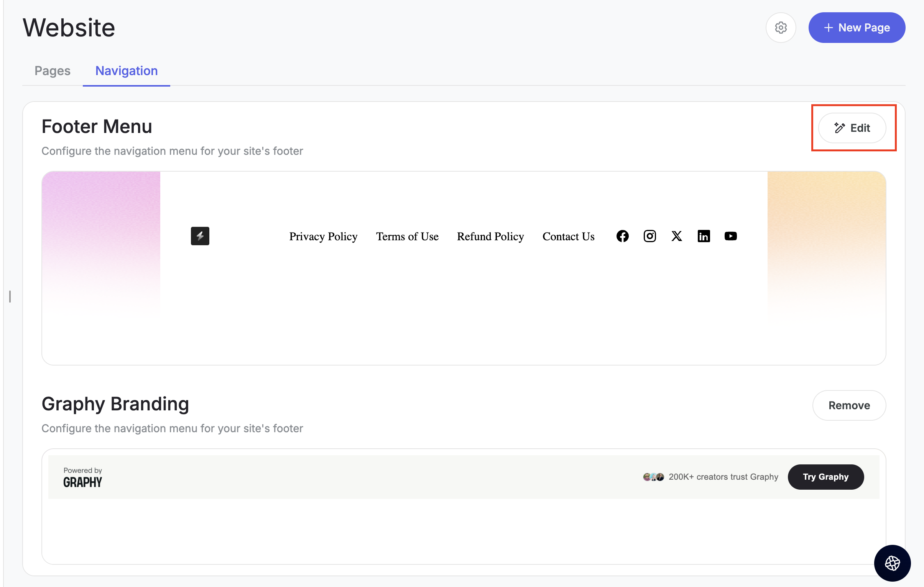Image resolution: width=924 pixels, height=587 pixels.
Task: Click the Instagram icon in footer
Action: [649, 236]
